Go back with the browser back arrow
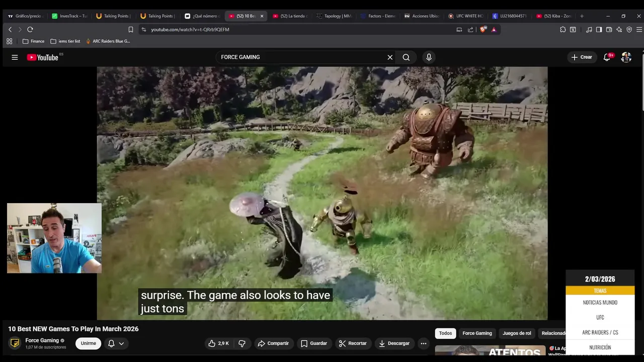The image size is (644, 362). click(10, 30)
